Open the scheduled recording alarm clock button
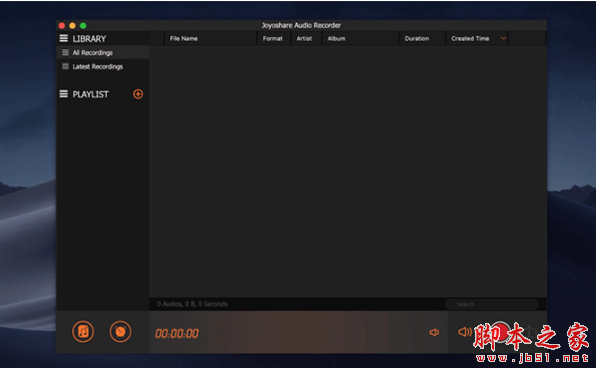 (x=120, y=332)
